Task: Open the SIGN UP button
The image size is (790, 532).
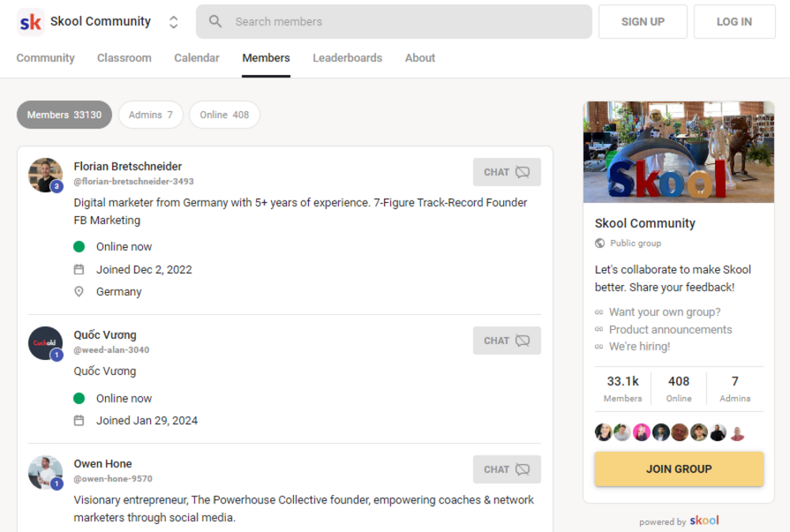Action: [642, 21]
